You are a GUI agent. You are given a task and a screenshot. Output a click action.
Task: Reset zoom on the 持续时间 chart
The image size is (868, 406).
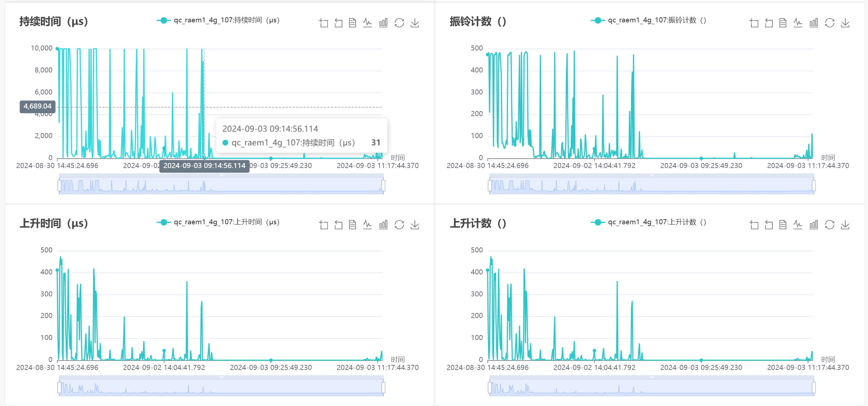coord(338,22)
